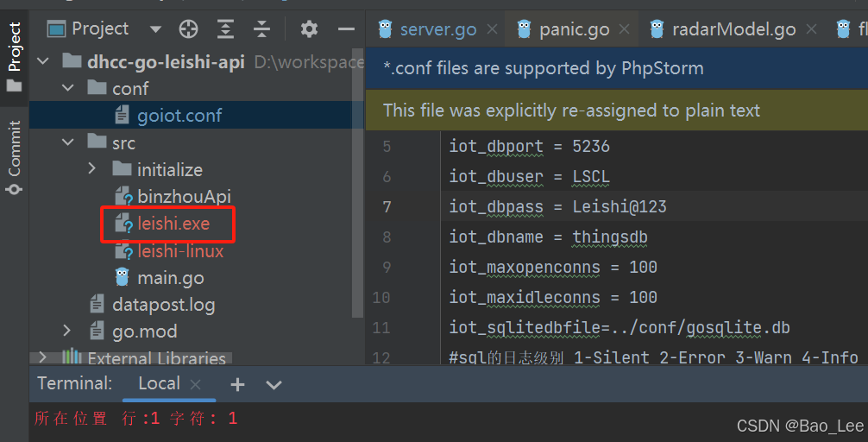
Task: Hide the Project panel with minus icon
Action: tap(346, 28)
